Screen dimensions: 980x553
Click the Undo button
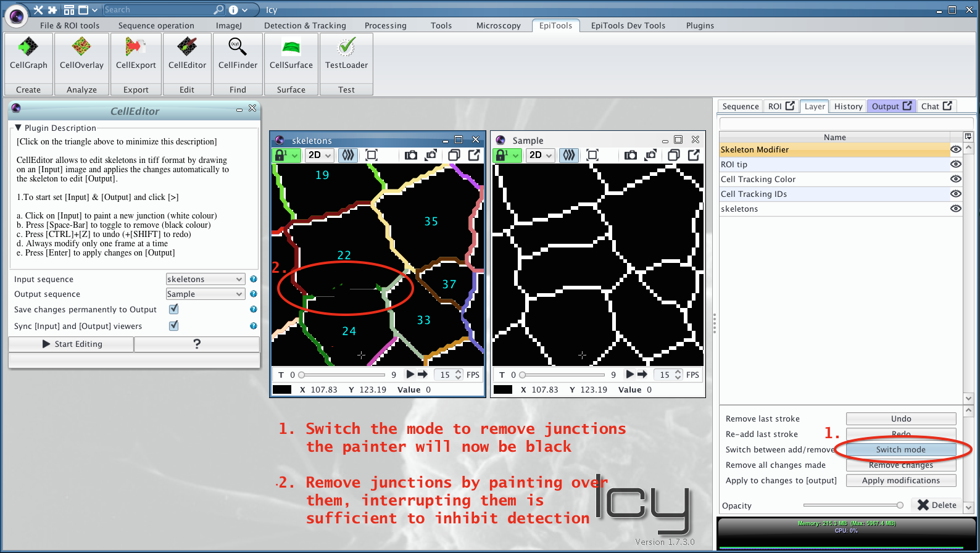click(901, 418)
